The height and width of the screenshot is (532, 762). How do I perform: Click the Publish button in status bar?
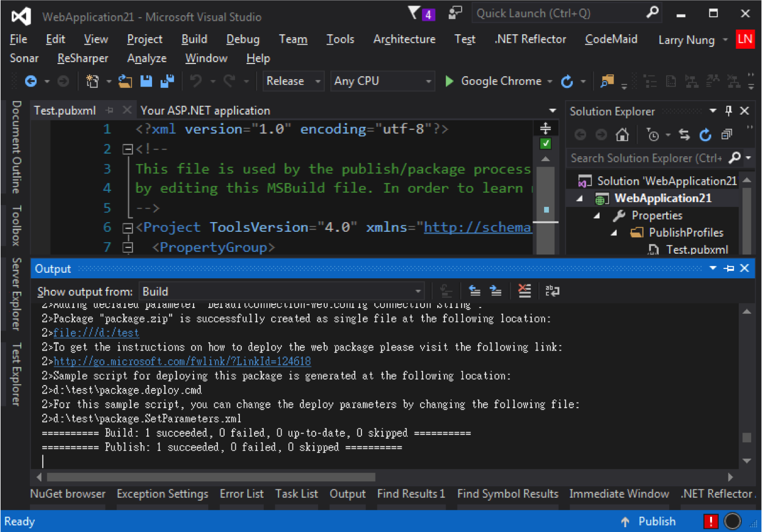[x=648, y=522]
